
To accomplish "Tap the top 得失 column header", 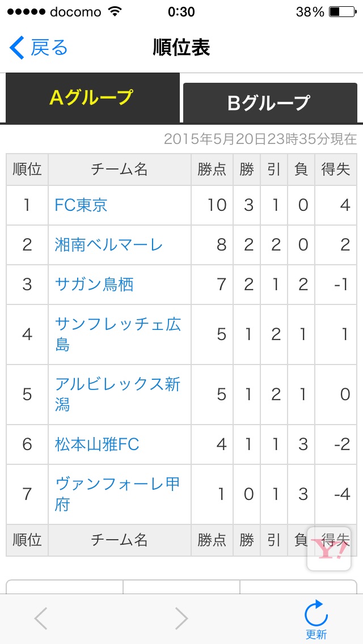I will pos(336,170).
